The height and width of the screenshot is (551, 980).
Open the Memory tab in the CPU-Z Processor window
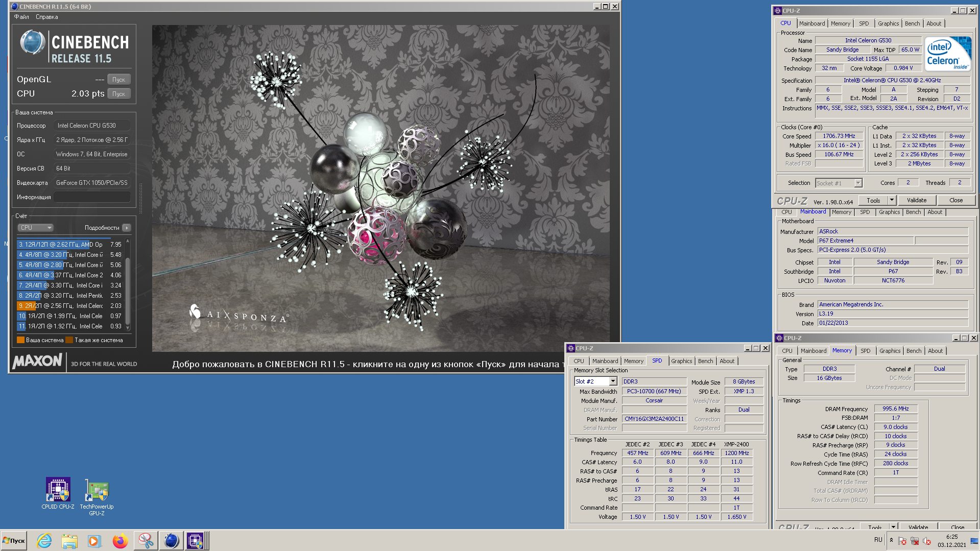841,23
